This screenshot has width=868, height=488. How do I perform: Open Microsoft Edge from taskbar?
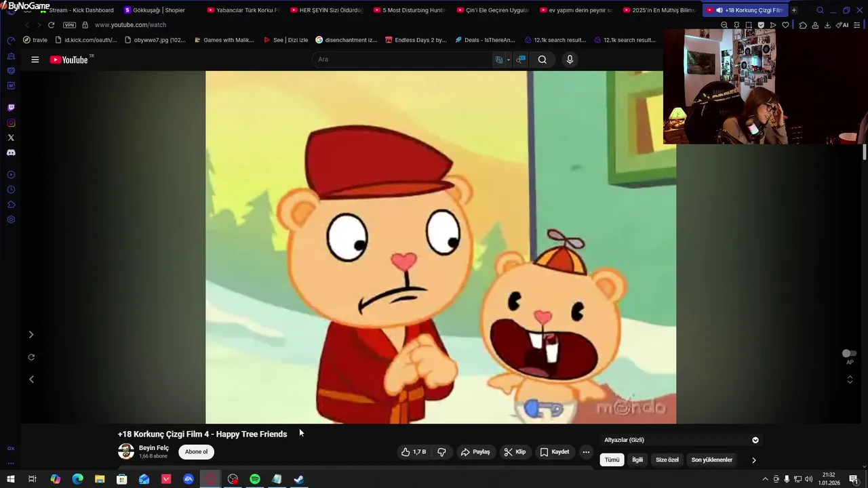click(77, 479)
